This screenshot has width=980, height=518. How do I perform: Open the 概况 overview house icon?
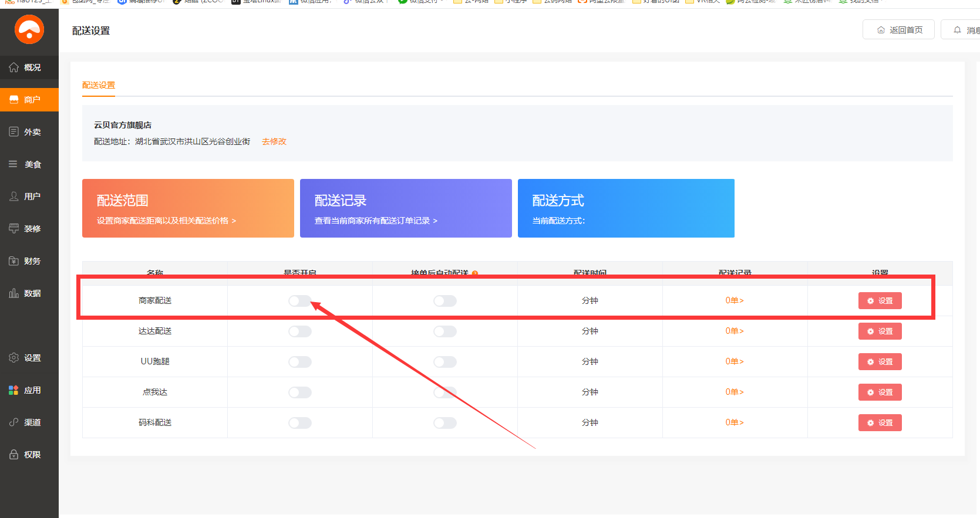(x=14, y=67)
